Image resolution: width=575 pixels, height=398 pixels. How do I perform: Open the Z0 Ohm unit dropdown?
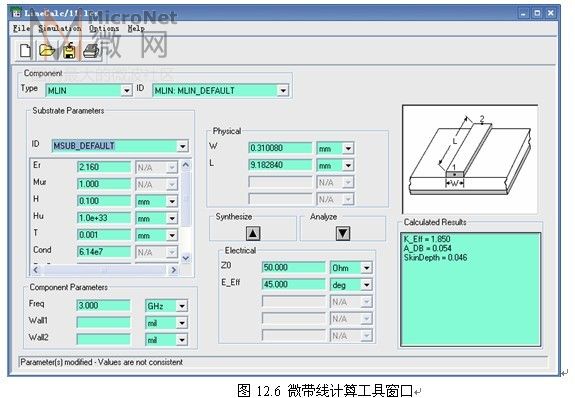click(366, 268)
